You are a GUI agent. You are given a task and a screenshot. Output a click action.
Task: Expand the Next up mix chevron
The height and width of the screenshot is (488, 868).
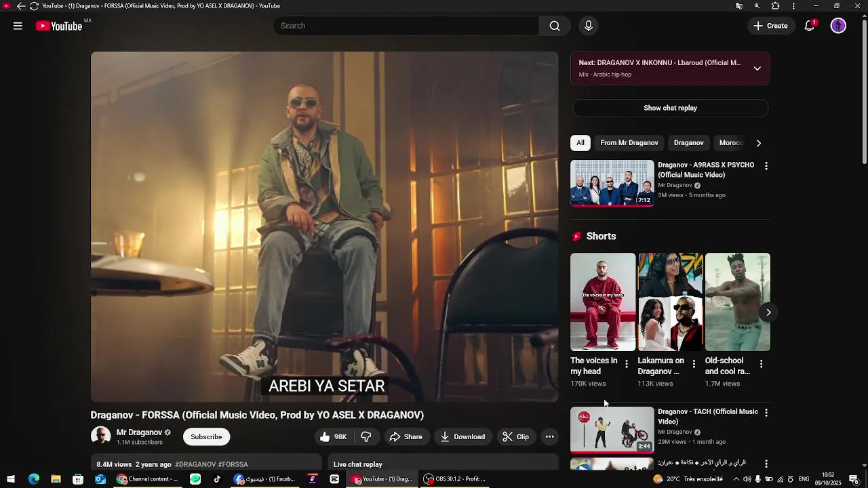pyautogui.click(x=757, y=68)
